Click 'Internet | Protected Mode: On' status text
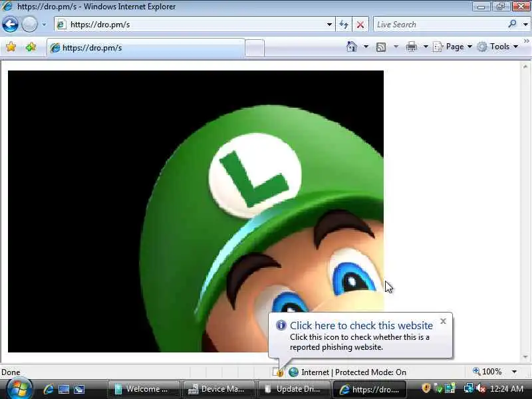The height and width of the screenshot is (399, 532). click(x=354, y=372)
